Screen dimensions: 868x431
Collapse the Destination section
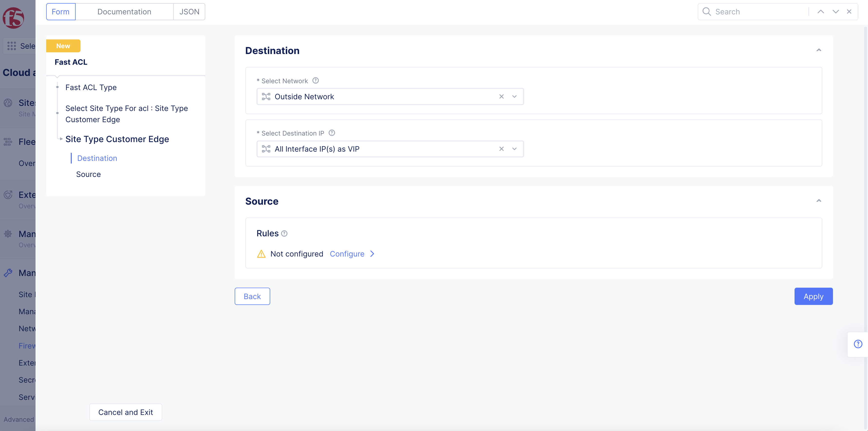(x=819, y=50)
